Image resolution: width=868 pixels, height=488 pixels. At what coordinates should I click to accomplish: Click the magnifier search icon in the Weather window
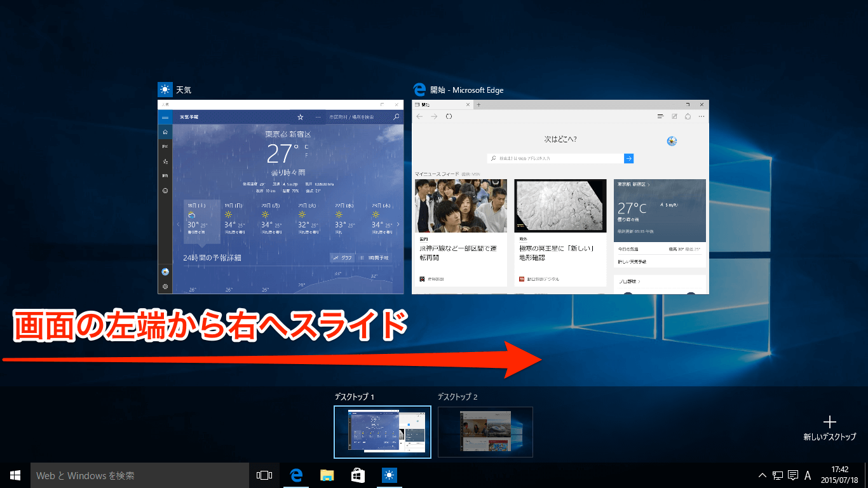[397, 118]
